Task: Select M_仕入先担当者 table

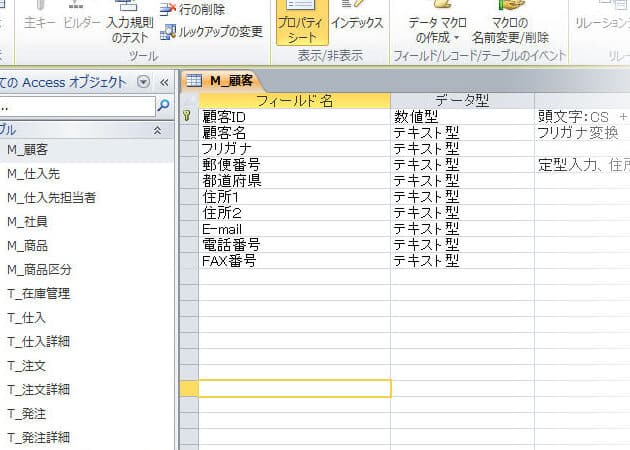Action: 86,198
